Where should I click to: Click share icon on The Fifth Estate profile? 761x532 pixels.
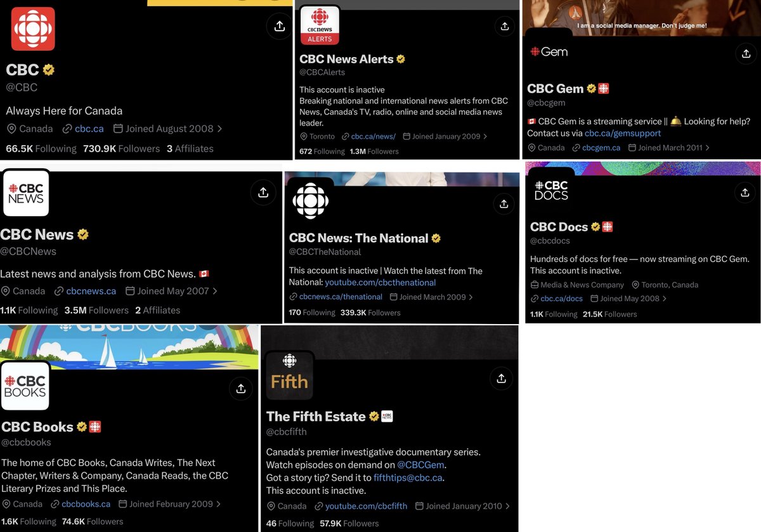point(501,379)
